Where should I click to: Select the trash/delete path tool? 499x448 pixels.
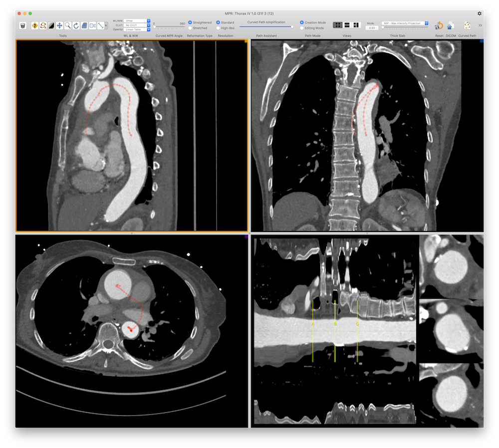pos(22,25)
